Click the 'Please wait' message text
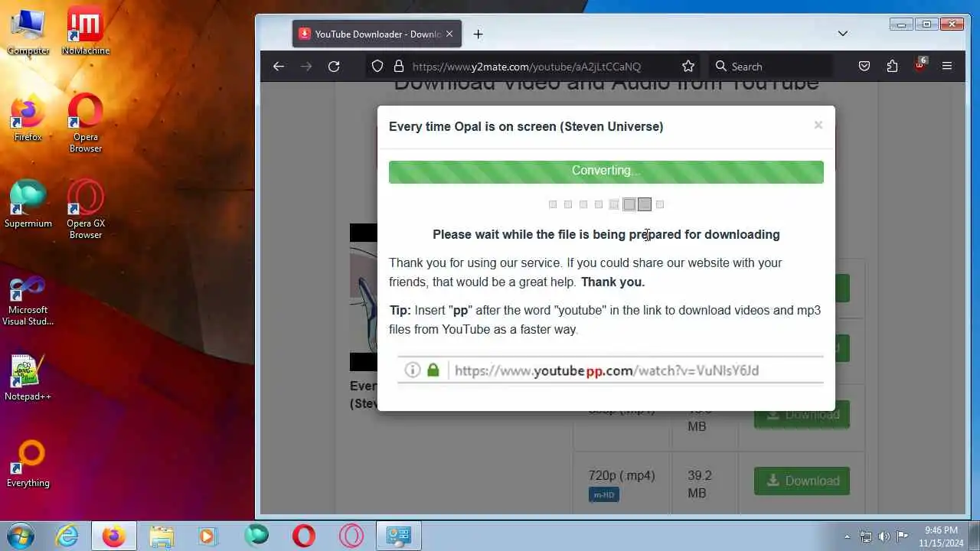Image resolution: width=980 pixels, height=551 pixels. tap(606, 234)
